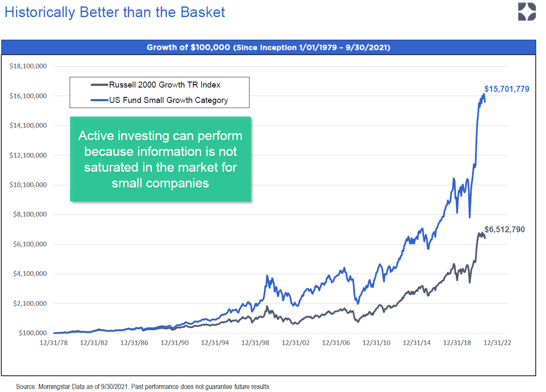
Task: Select the Russell 2000 Growth TR Index legend label
Action: click(x=165, y=85)
